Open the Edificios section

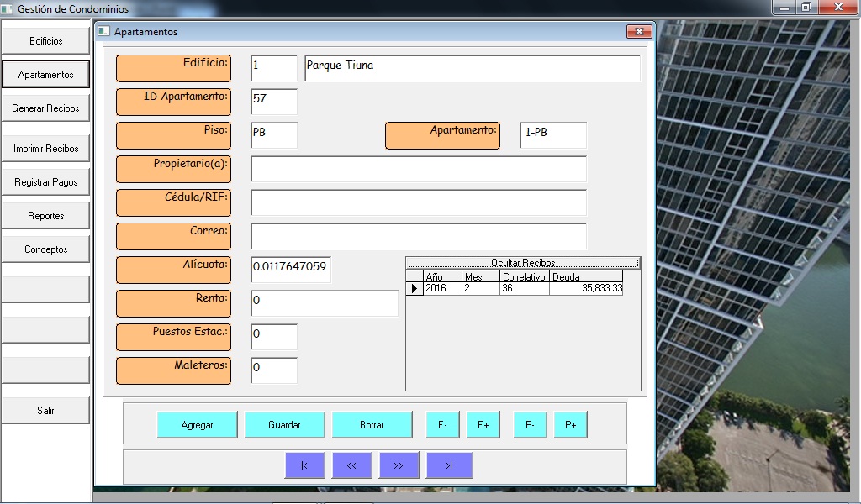[x=45, y=41]
